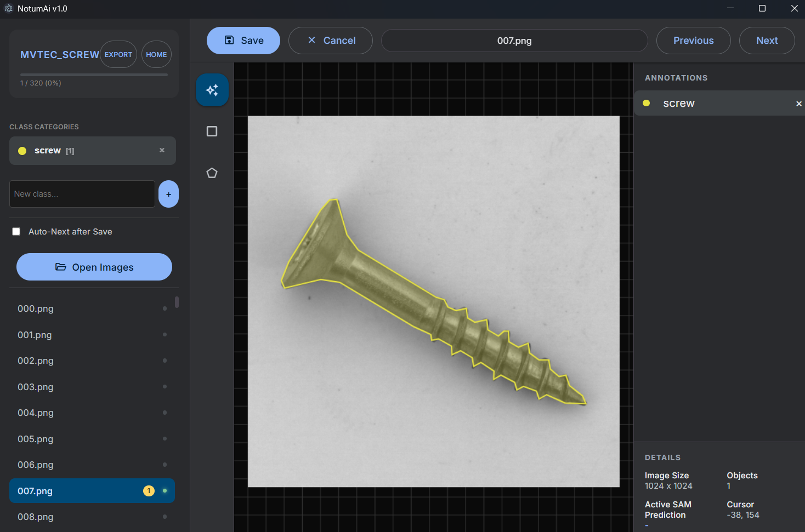Click inside the New class input field
The height and width of the screenshot is (532, 805).
point(82,194)
